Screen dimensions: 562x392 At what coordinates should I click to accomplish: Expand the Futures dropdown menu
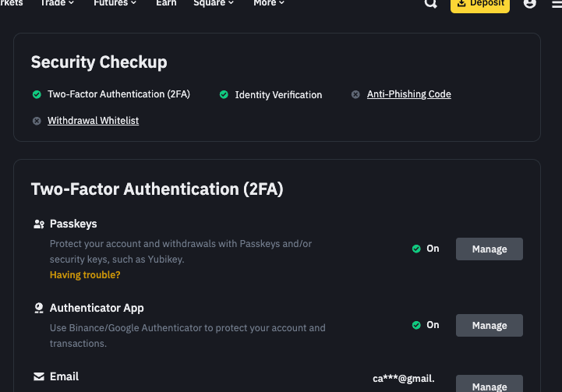tap(115, 4)
